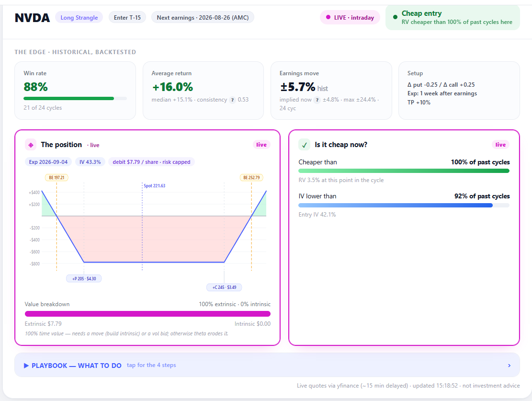The width and height of the screenshot is (532, 401).
Task: Click the Exp 2026-09-04 tag
Action: [48, 162]
